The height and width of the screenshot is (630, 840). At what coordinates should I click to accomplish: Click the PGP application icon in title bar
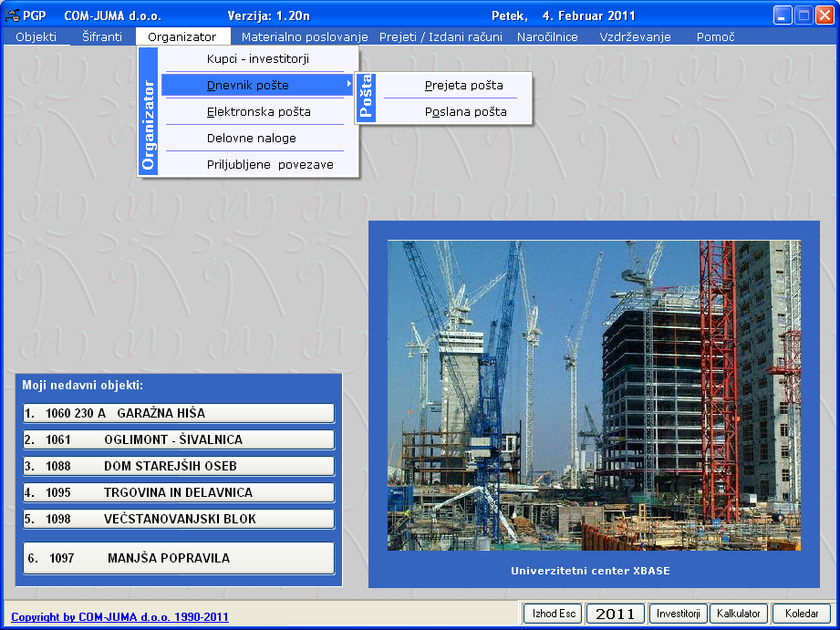[x=12, y=15]
